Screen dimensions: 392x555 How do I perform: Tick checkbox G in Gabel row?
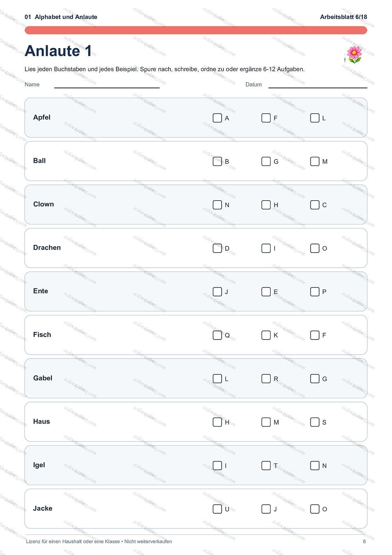[x=315, y=378]
